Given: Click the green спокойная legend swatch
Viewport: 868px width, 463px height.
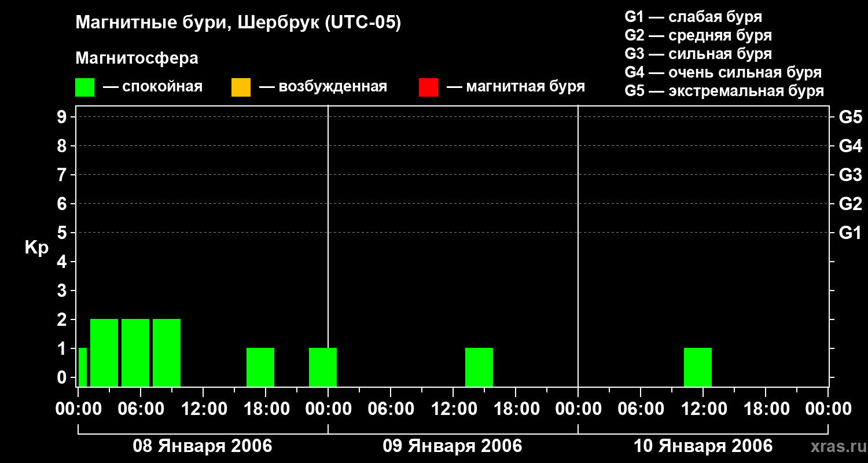Looking at the screenshot, I should 84,87.
